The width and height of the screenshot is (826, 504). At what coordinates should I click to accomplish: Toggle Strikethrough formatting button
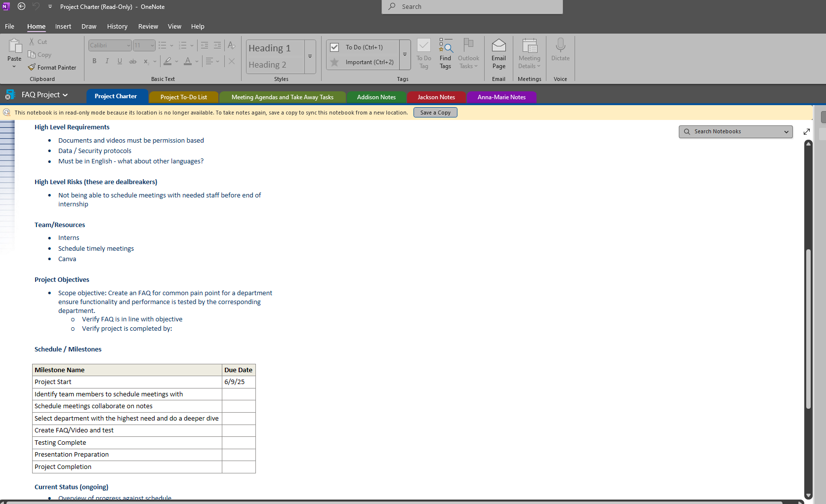(x=132, y=61)
